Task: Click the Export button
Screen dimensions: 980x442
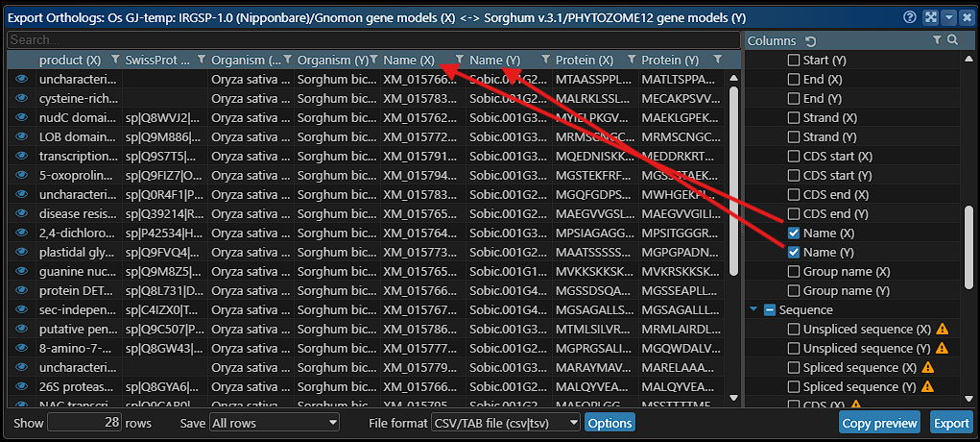Action: click(x=950, y=423)
